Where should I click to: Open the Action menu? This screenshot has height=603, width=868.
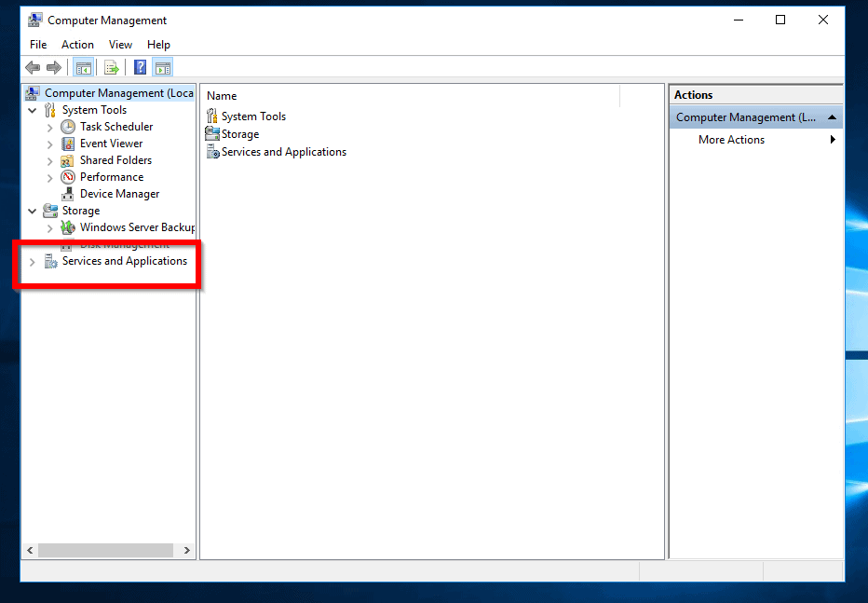pyautogui.click(x=77, y=44)
